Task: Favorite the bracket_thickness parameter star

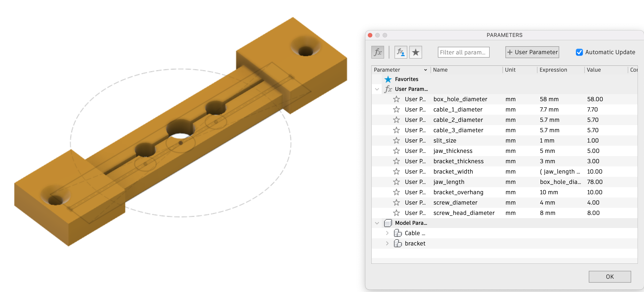Action: (x=396, y=161)
